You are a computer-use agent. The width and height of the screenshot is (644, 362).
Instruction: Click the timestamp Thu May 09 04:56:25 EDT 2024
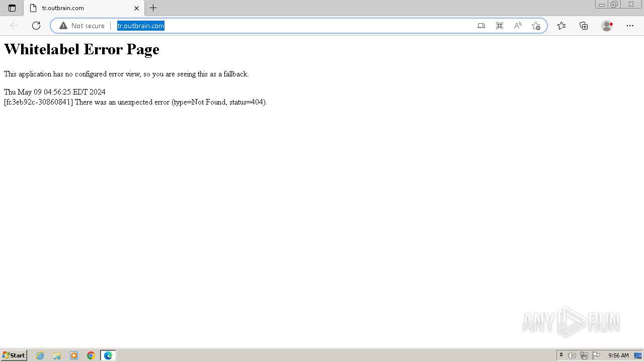pyautogui.click(x=55, y=92)
